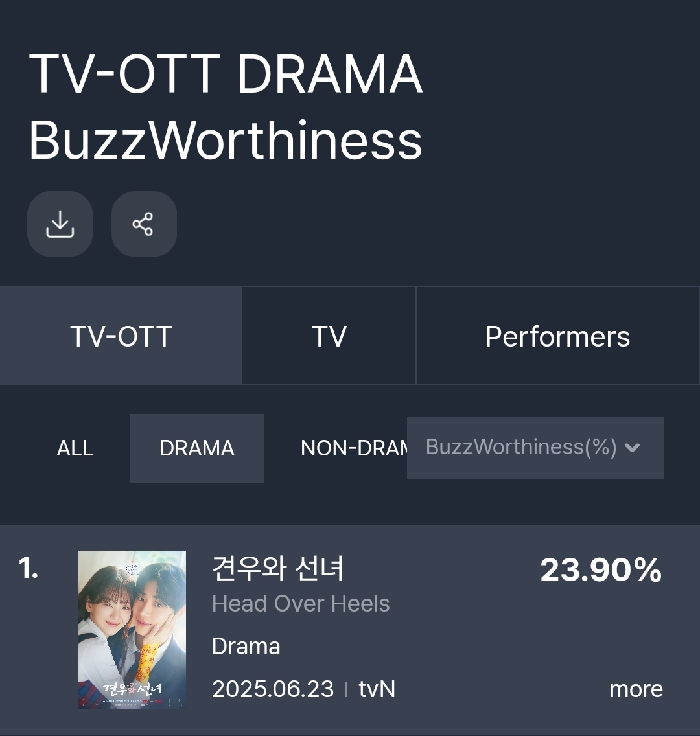The width and height of the screenshot is (700, 736).
Task: Click the 2025.06.23 air date
Action: [273, 689]
